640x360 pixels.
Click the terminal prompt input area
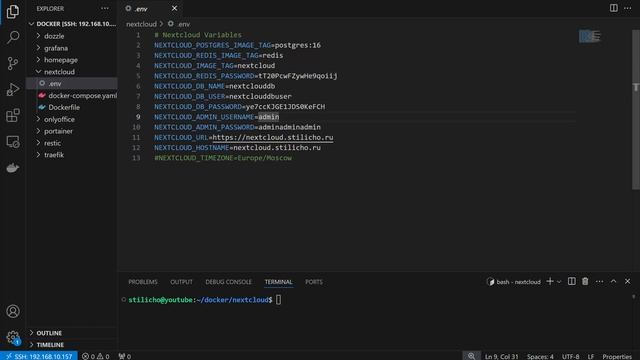point(278,300)
